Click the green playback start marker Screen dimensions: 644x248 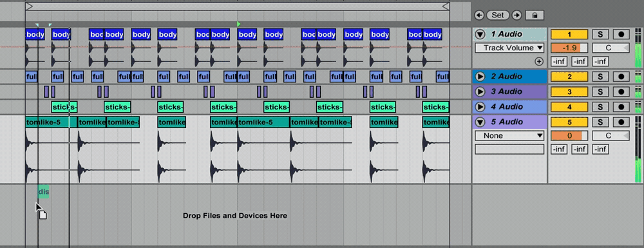coord(239,24)
